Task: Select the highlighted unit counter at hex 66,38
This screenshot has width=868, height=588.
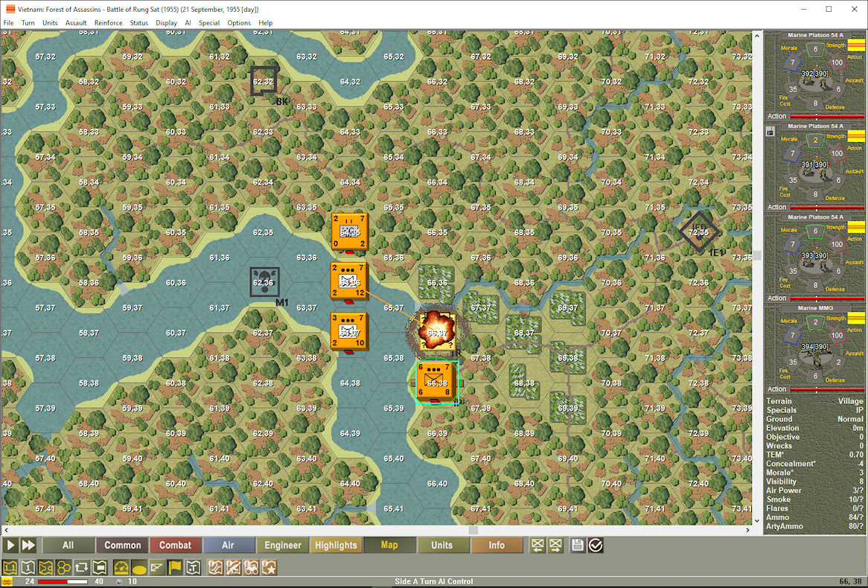Action: (437, 382)
